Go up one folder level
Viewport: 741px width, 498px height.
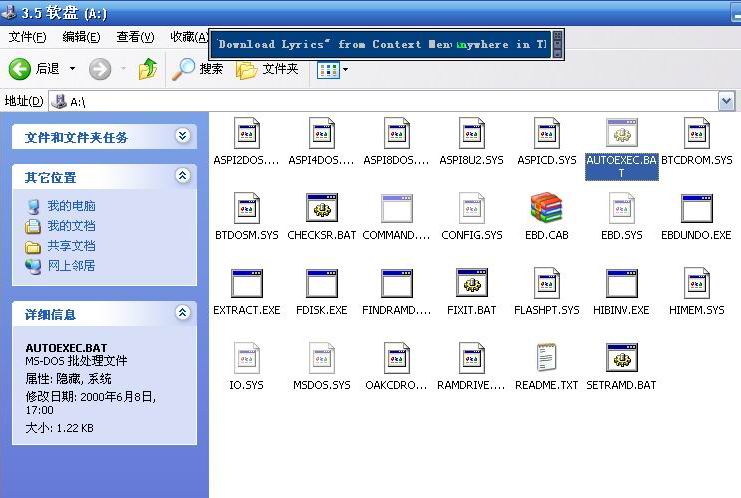pos(148,69)
